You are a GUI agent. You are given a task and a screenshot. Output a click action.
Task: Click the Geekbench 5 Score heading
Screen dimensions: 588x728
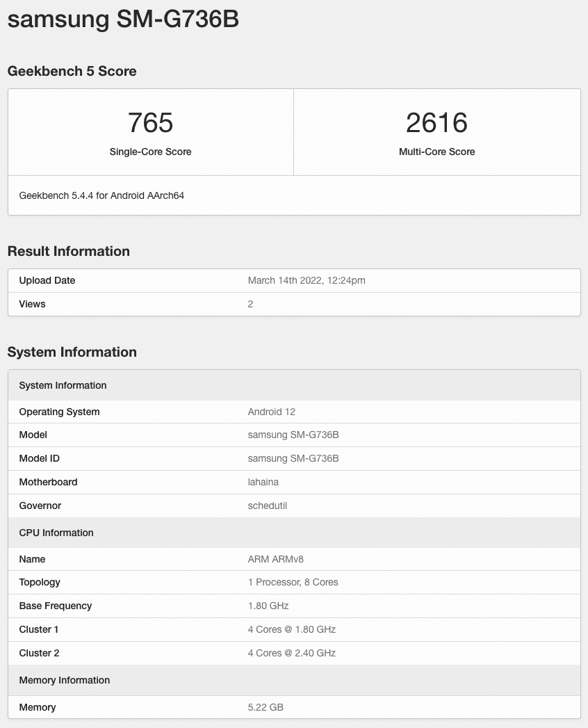72,71
